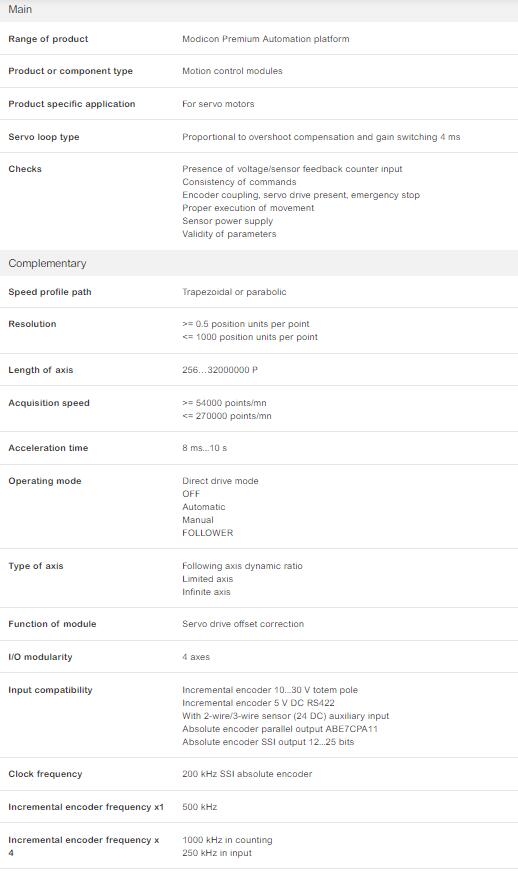Select the Trapezoidal or parabolic value

[x=234, y=292]
